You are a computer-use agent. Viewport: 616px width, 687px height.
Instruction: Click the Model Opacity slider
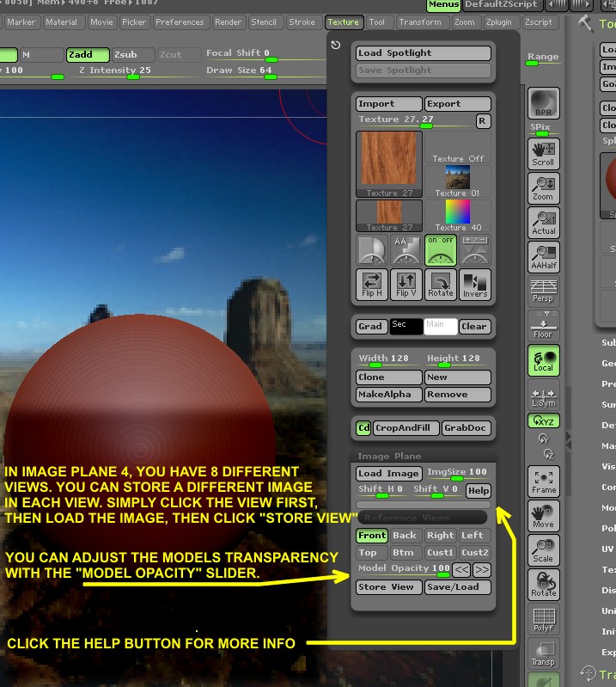(x=403, y=569)
